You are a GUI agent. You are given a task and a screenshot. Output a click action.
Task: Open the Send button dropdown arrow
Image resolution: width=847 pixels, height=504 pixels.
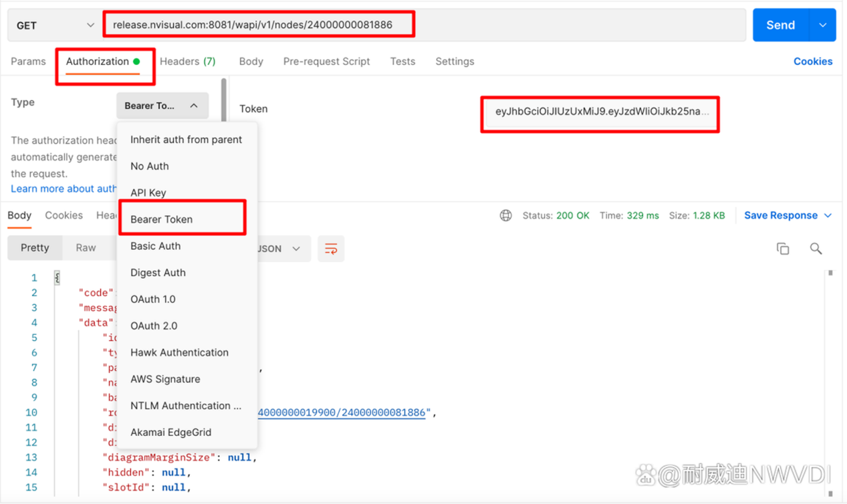[822, 25]
